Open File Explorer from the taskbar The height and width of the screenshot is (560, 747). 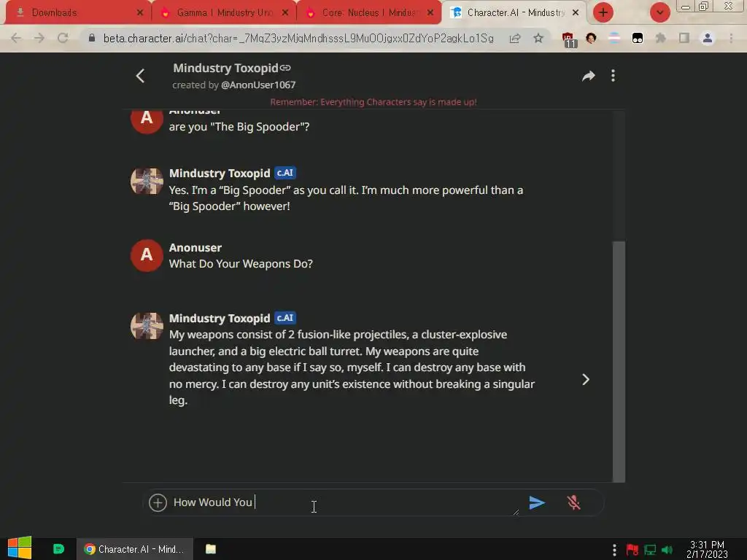(211, 549)
